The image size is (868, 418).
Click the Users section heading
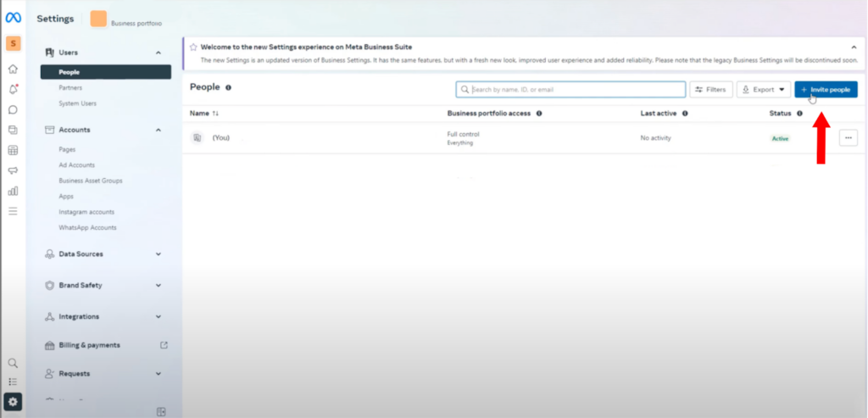(x=68, y=53)
